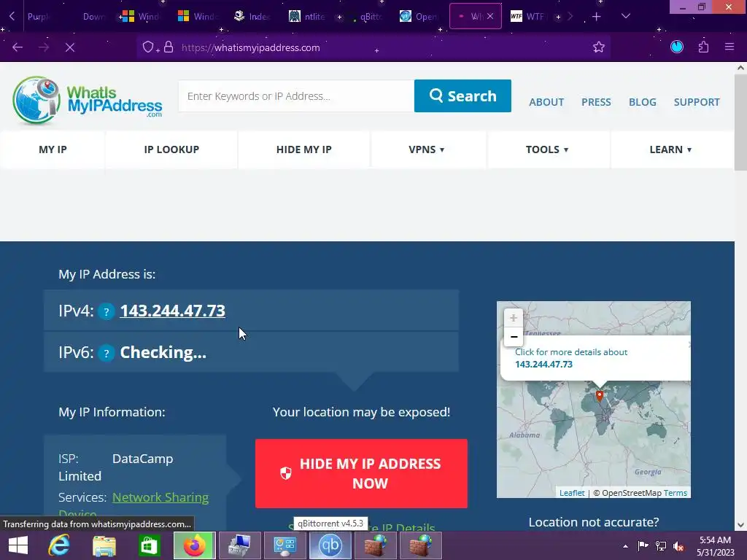Click HIDE MY IP ADDRESS NOW button
The height and width of the screenshot is (560, 747).
coord(361,474)
